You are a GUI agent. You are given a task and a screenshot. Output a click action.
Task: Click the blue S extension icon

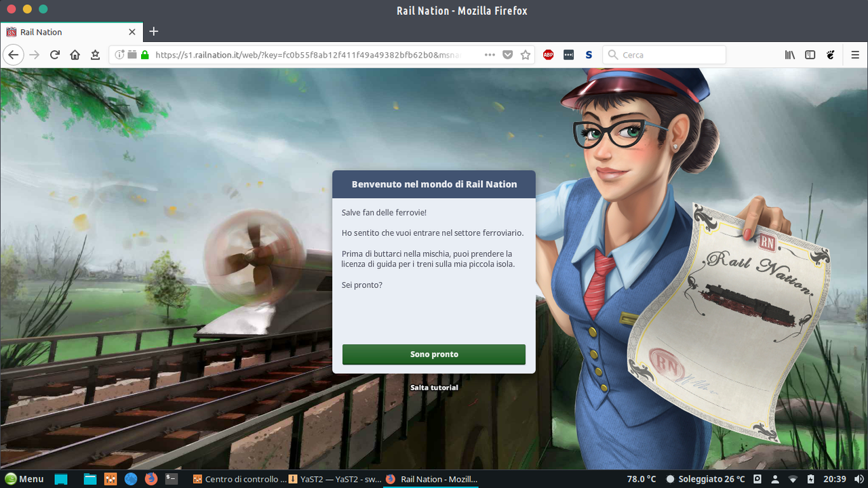click(x=589, y=55)
